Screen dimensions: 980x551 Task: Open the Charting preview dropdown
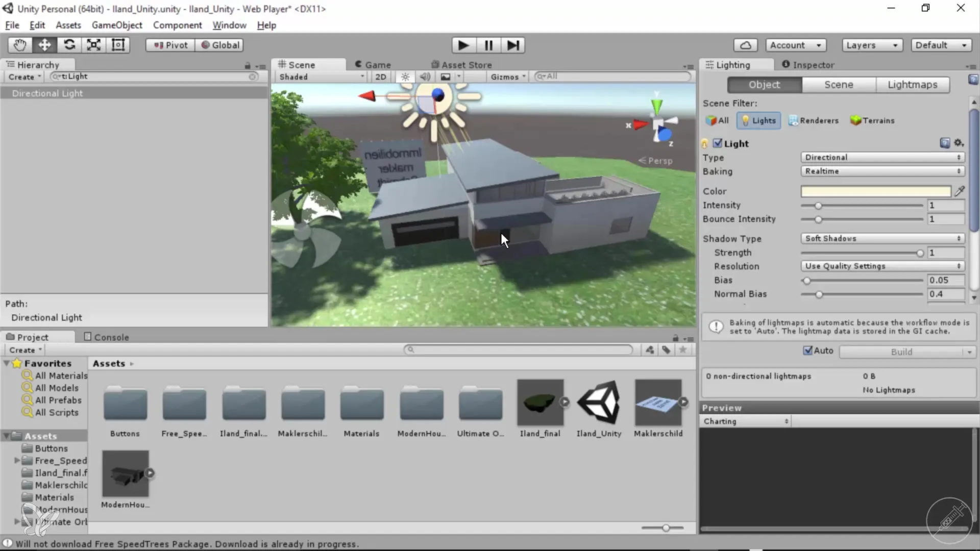746,421
